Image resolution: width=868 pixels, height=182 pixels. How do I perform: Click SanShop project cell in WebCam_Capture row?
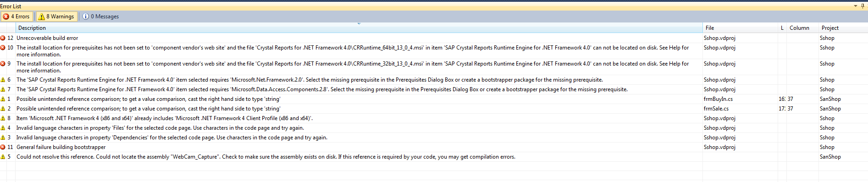(x=830, y=157)
